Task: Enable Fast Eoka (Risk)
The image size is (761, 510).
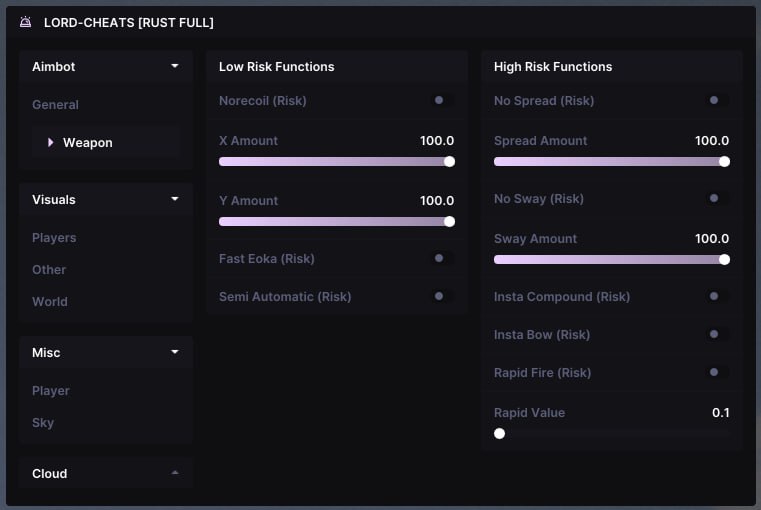Action: 440,258
